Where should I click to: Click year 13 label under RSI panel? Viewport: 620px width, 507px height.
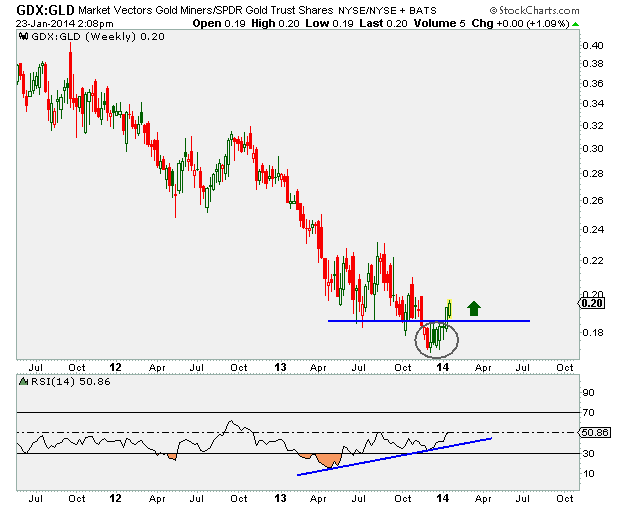point(280,498)
